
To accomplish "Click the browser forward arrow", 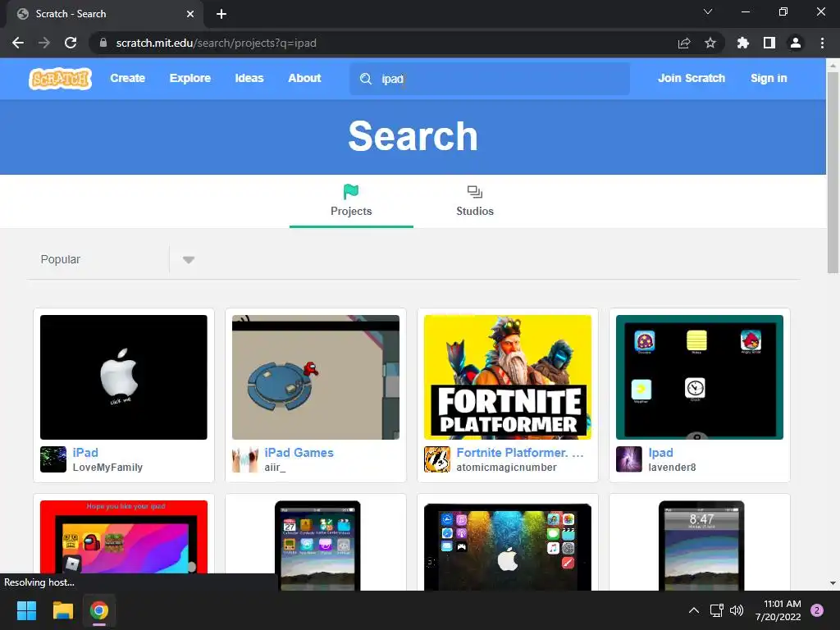I will click(x=44, y=43).
